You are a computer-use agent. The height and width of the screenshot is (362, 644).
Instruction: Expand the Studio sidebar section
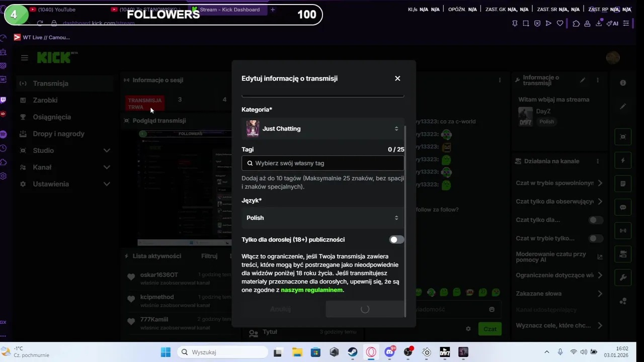[64, 150]
